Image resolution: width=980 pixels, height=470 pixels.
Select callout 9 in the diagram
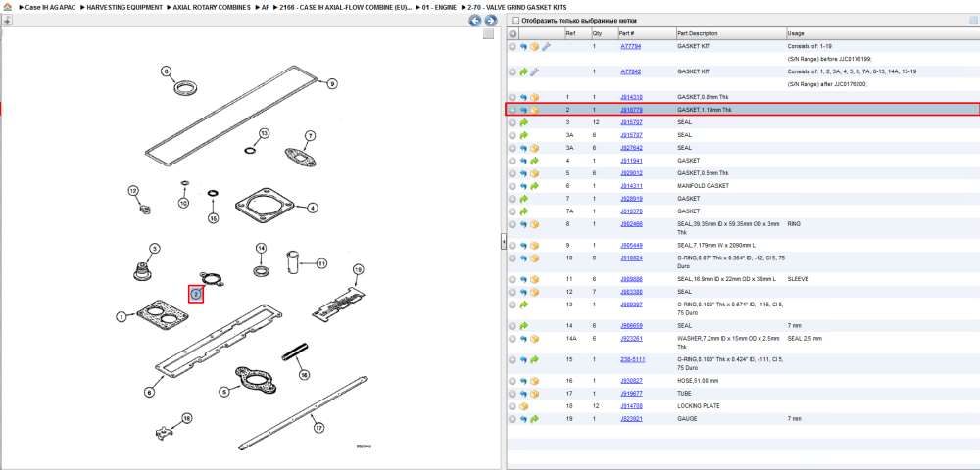click(332, 83)
